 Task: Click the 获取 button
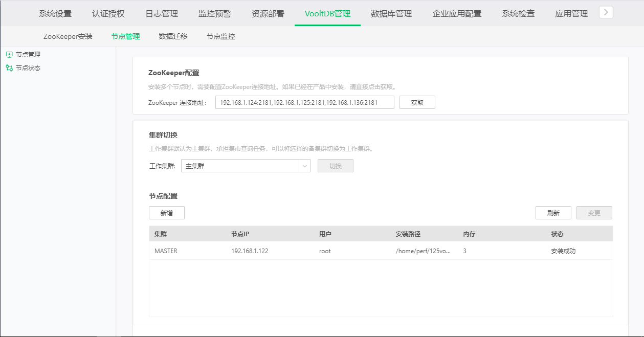coord(417,102)
